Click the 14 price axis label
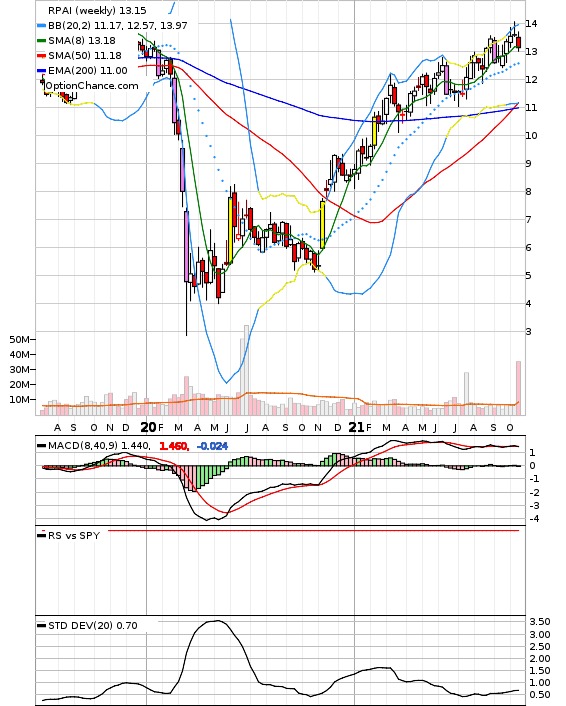This screenshot has height=706, width=566. click(531, 23)
